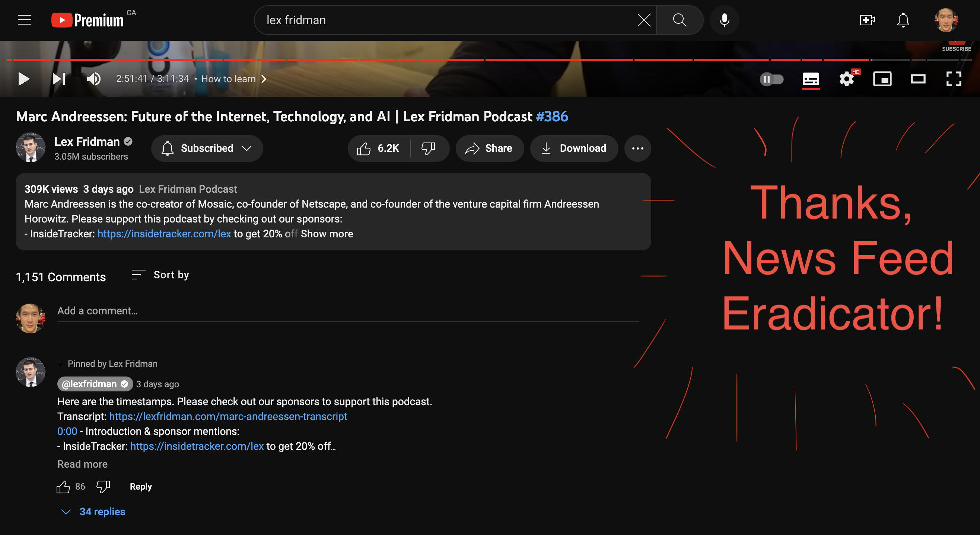Viewport: 980px width, 535px height.
Task: Open the account avatar menu
Action: 946,20
